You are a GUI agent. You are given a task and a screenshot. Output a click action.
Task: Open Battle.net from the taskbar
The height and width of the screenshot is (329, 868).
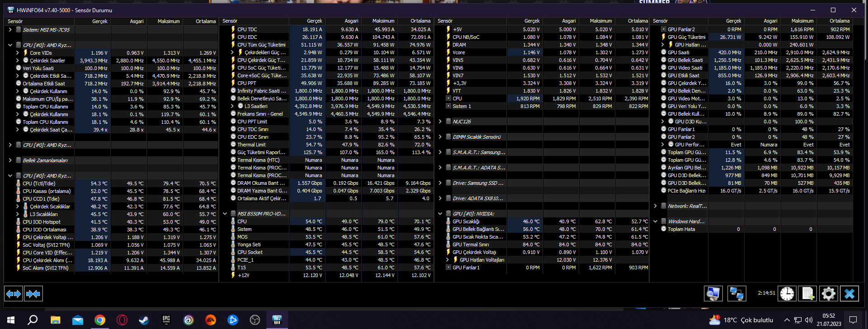[x=233, y=320]
